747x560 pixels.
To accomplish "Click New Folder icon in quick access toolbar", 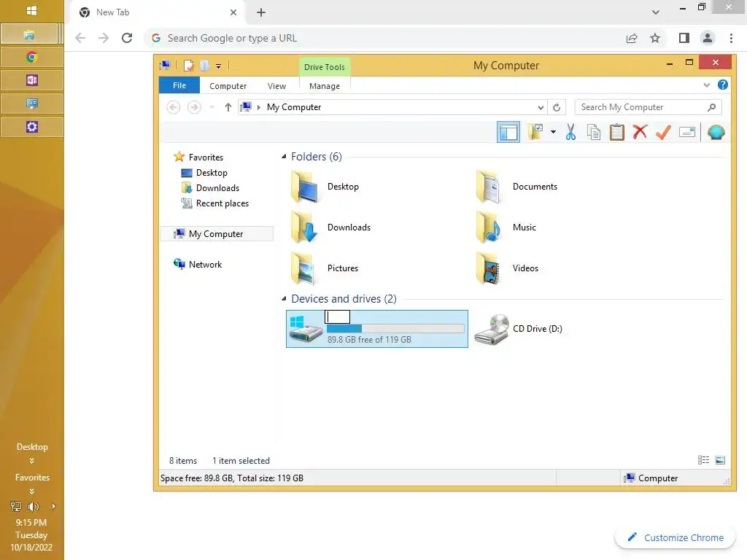I will point(204,65).
